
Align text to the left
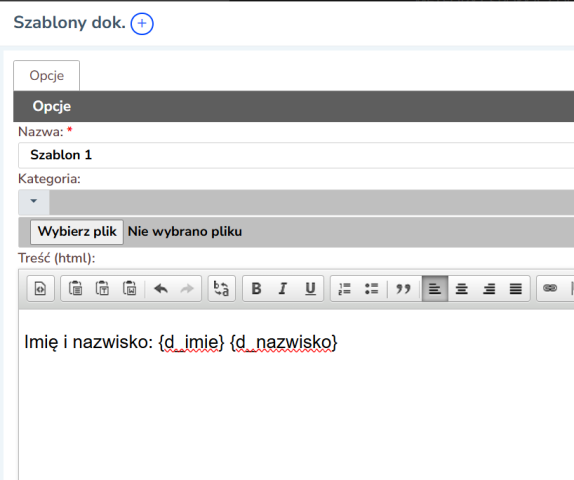[435, 289]
